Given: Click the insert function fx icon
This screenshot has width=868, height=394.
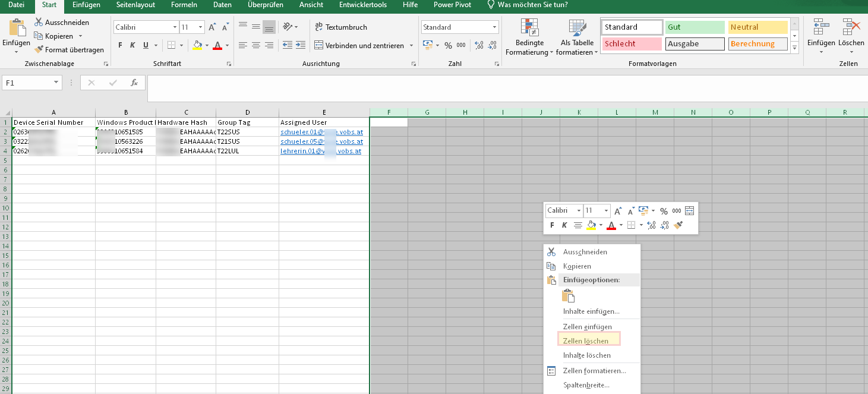Looking at the screenshot, I should 134,83.
